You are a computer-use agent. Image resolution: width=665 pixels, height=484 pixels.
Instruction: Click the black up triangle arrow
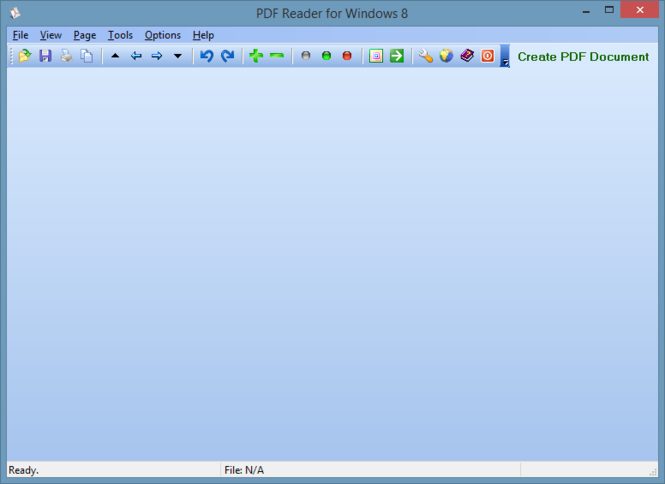tap(115, 56)
